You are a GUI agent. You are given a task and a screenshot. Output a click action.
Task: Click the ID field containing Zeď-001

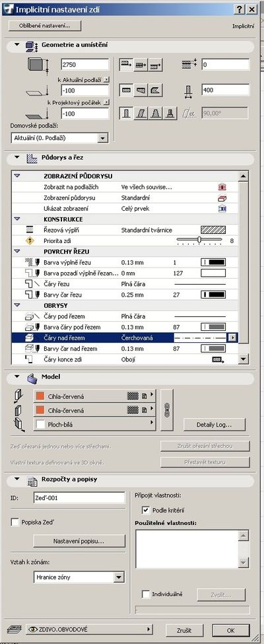coord(79,498)
